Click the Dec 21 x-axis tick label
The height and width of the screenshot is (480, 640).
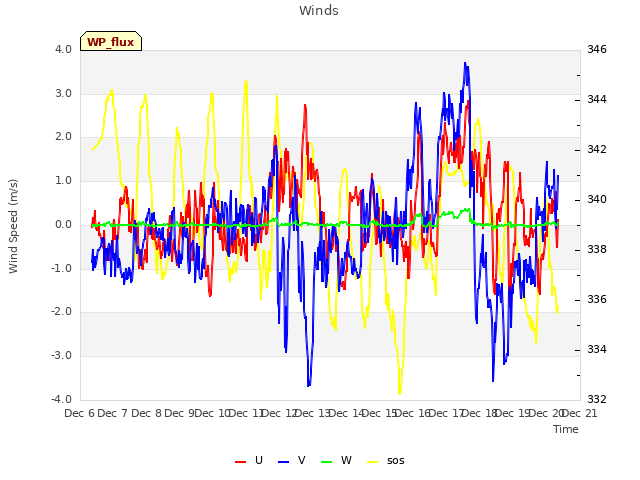coord(580,413)
